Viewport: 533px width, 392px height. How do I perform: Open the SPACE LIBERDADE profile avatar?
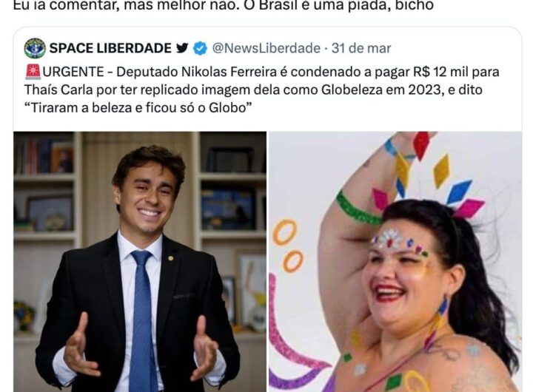pyautogui.click(x=35, y=48)
